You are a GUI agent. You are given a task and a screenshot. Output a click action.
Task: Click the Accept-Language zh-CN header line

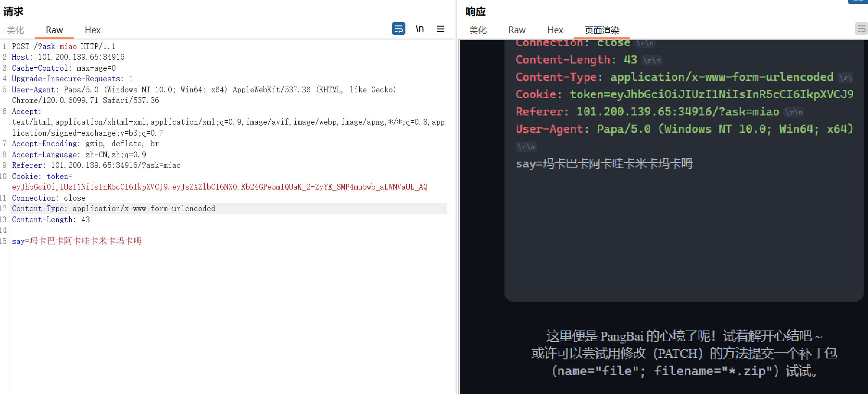pyautogui.click(x=79, y=154)
